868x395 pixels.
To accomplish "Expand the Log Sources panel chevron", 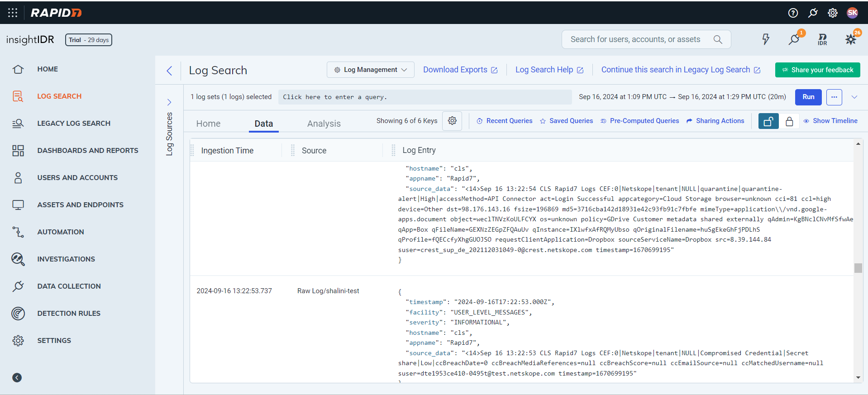I will coord(169,102).
